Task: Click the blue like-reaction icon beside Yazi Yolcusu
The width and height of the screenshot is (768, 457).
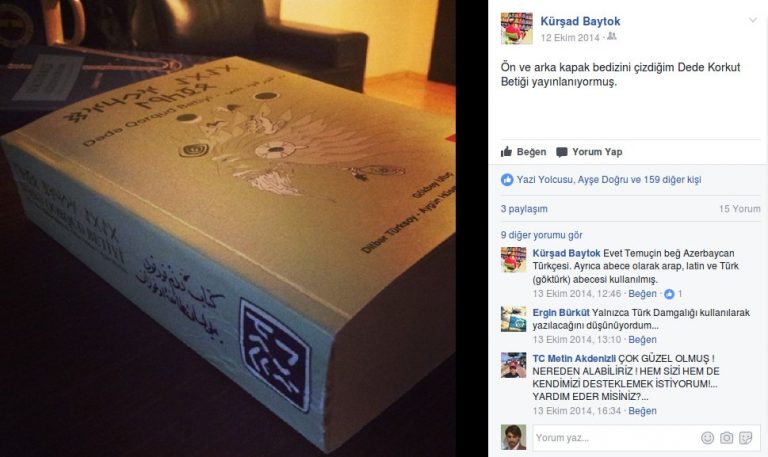Action: [x=507, y=180]
